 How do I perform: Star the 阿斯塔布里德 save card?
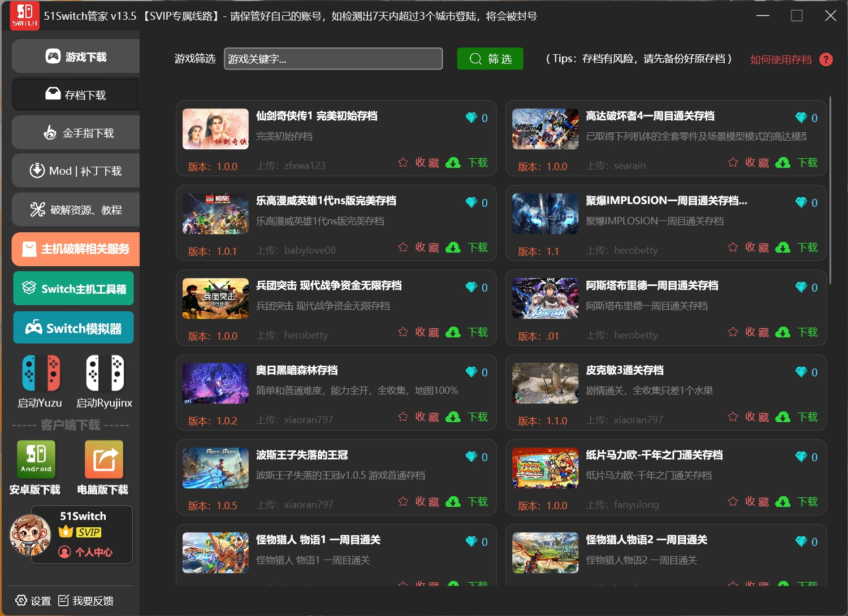733,332
